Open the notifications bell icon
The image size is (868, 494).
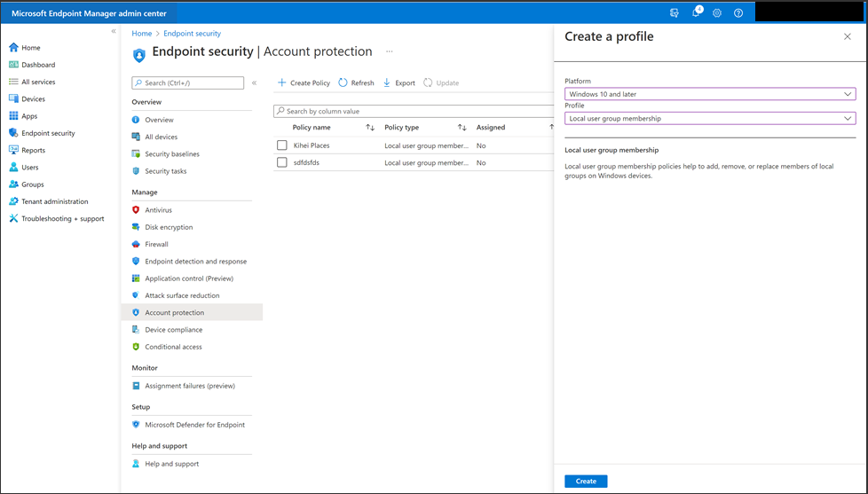[696, 12]
